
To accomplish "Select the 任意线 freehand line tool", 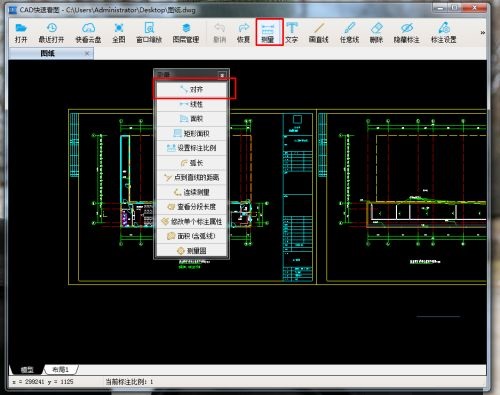I will coord(349,33).
